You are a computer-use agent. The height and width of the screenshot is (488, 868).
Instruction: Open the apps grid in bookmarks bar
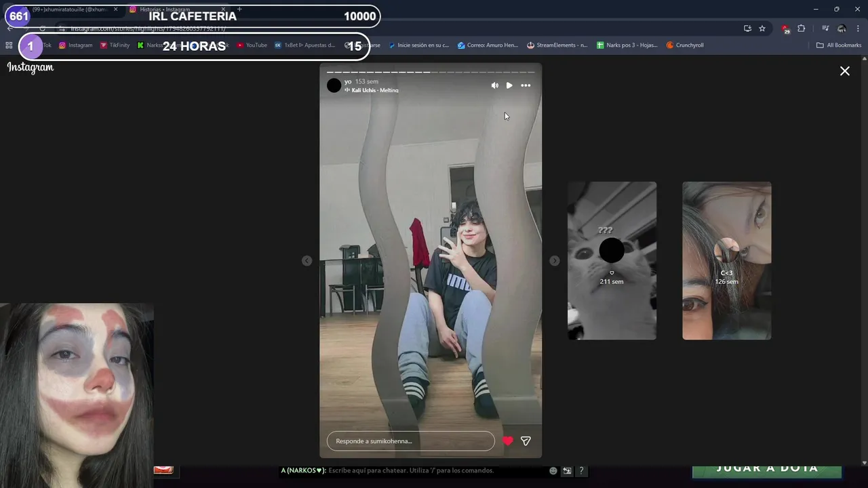point(9,45)
